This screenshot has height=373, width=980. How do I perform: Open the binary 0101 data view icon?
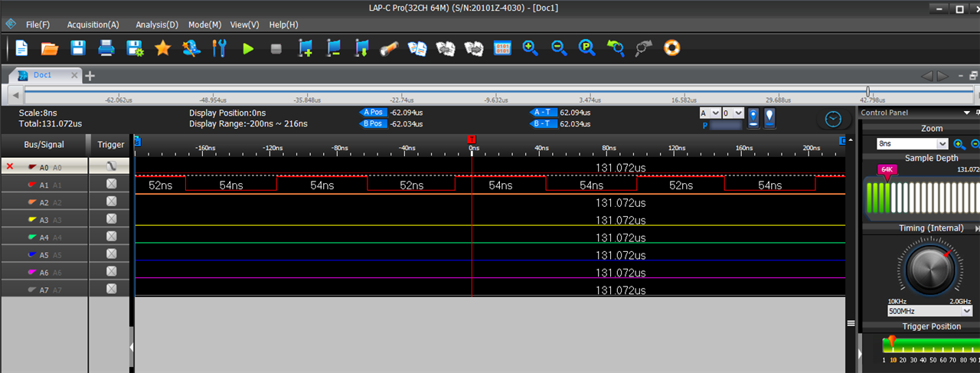coord(502,48)
